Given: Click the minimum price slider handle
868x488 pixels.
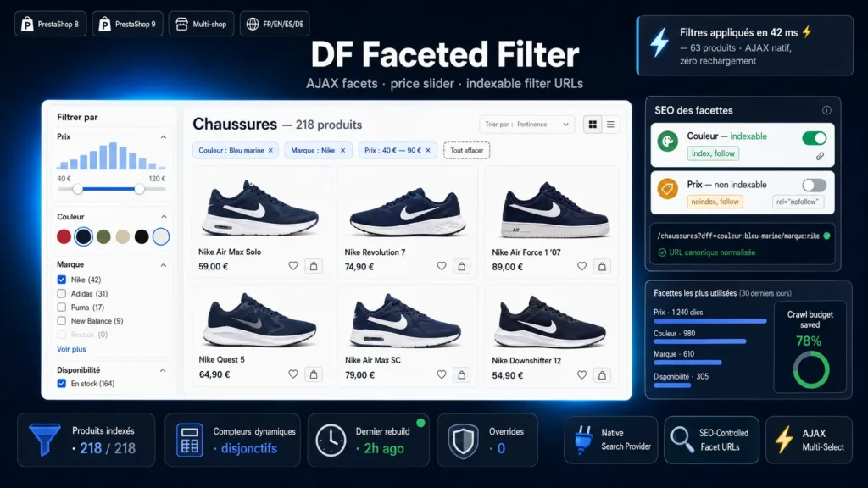Looking at the screenshot, I should 78,189.
